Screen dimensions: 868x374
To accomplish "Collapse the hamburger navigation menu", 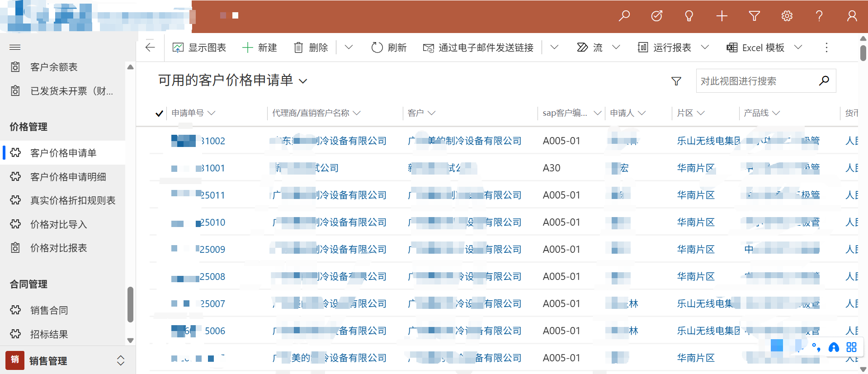I will point(15,47).
